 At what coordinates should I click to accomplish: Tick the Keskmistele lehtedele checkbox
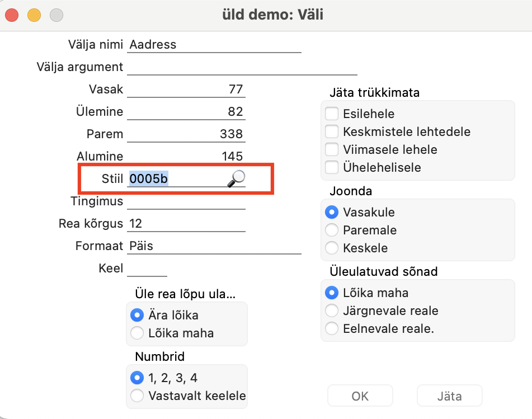click(x=332, y=132)
